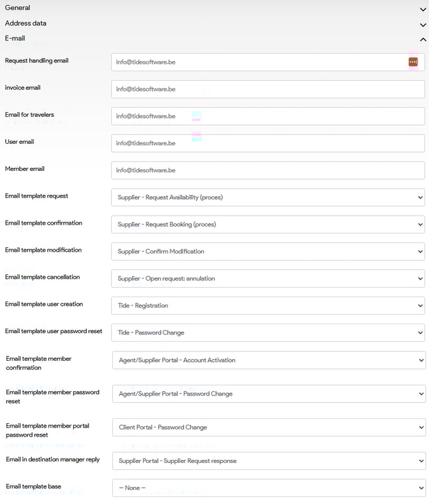The image size is (434, 504).
Task: Open Email template confirmation dropdown
Action: point(267,225)
